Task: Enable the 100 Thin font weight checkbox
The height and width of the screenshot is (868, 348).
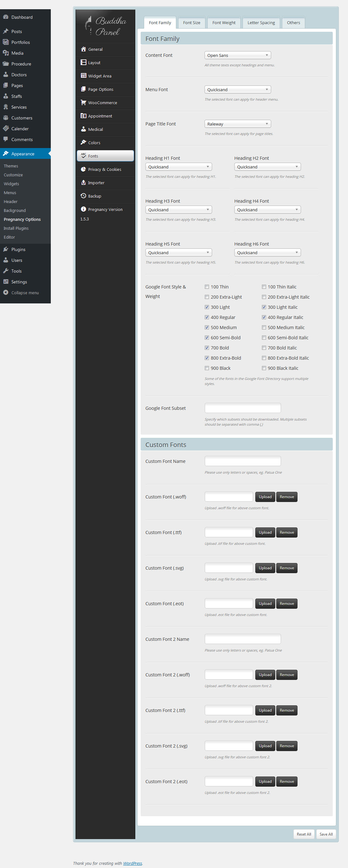Action: tap(207, 287)
